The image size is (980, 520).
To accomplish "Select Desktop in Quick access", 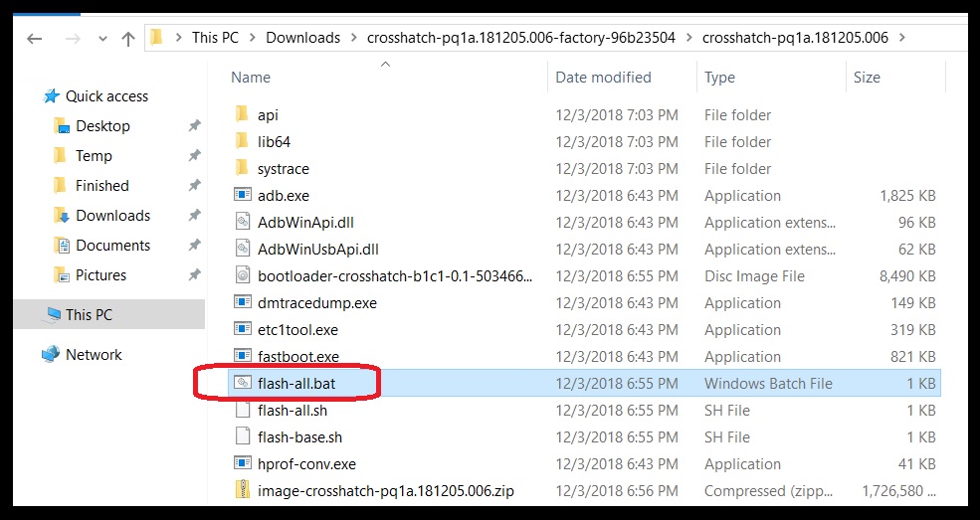I will (x=102, y=126).
